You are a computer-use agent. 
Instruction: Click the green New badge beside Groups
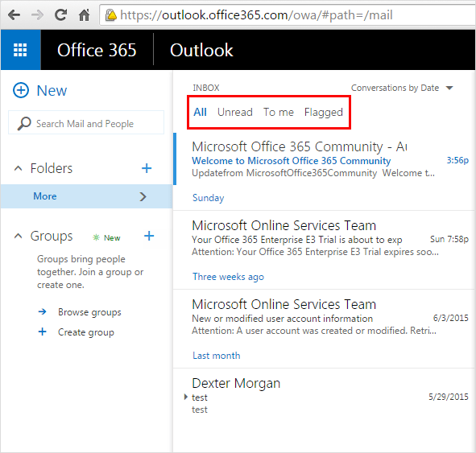[x=107, y=237]
